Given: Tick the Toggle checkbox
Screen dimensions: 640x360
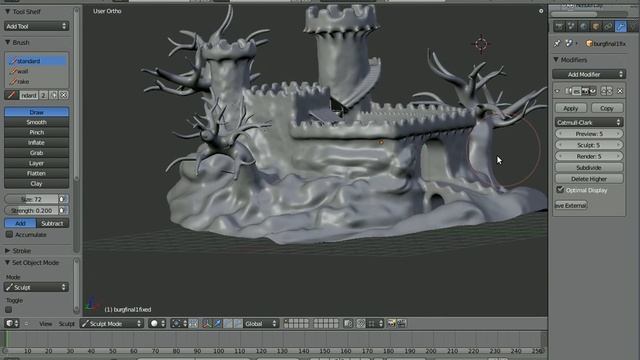Looking at the screenshot, I should (x=9, y=309).
